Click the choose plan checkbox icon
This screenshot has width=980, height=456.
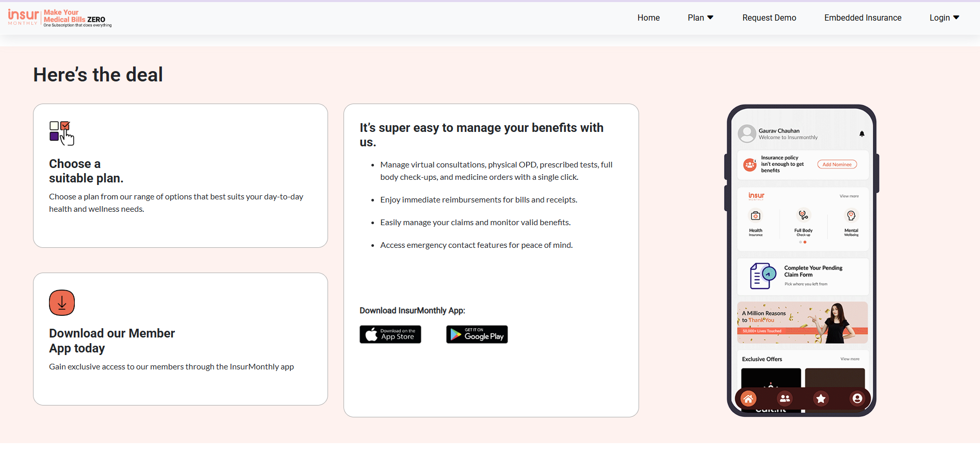pyautogui.click(x=62, y=133)
